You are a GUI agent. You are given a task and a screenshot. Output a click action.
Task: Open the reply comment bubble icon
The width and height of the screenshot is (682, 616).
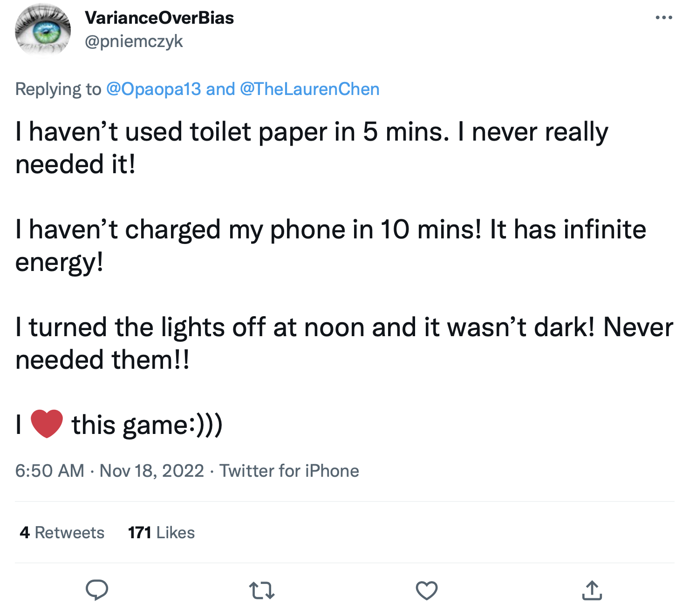pyautogui.click(x=97, y=590)
